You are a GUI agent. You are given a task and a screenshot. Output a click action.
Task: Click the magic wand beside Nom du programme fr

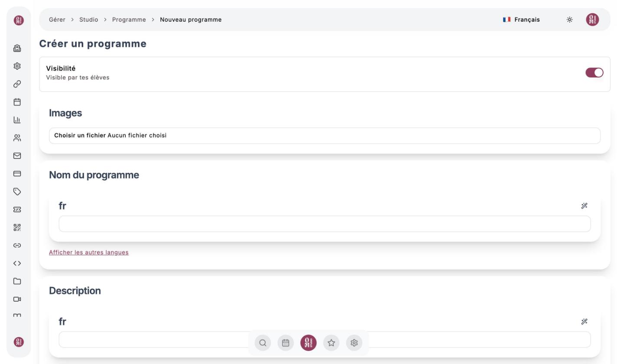[584, 206]
